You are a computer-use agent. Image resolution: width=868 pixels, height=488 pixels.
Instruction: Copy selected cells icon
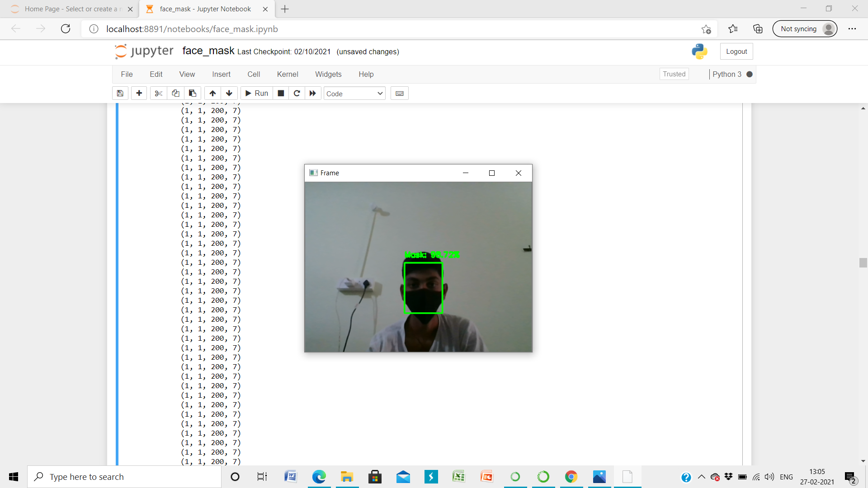[175, 93]
